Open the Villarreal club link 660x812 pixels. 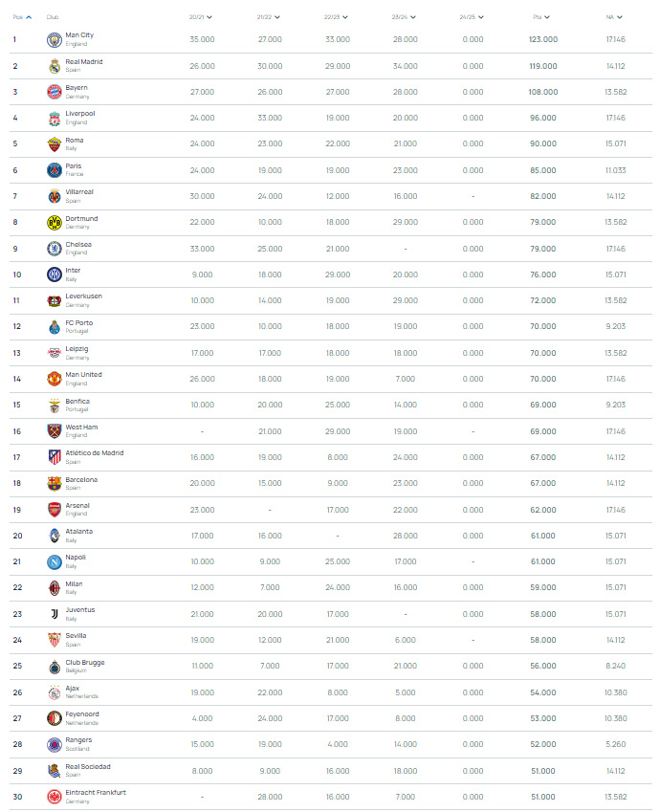[x=79, y=192]
